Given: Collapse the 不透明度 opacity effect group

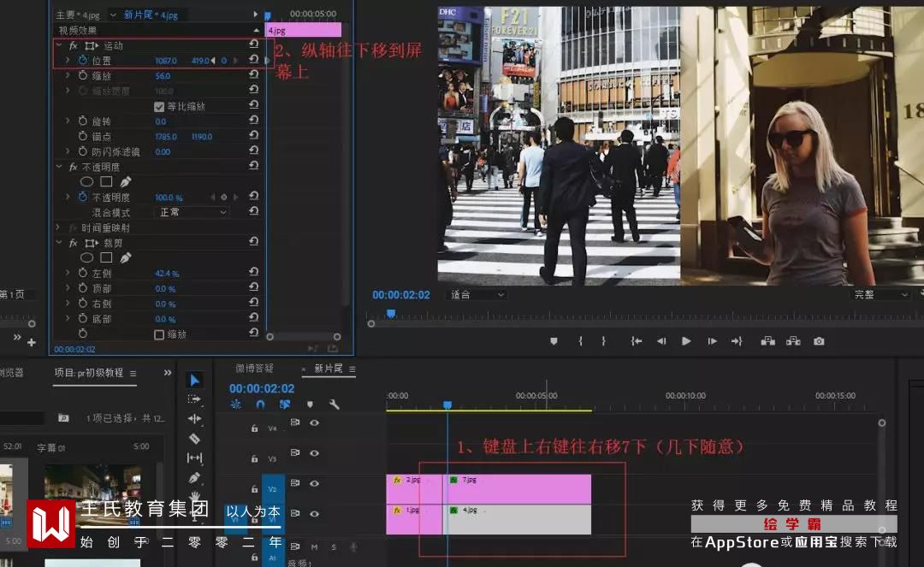Looking at the screenshot, I should (58, 167).
